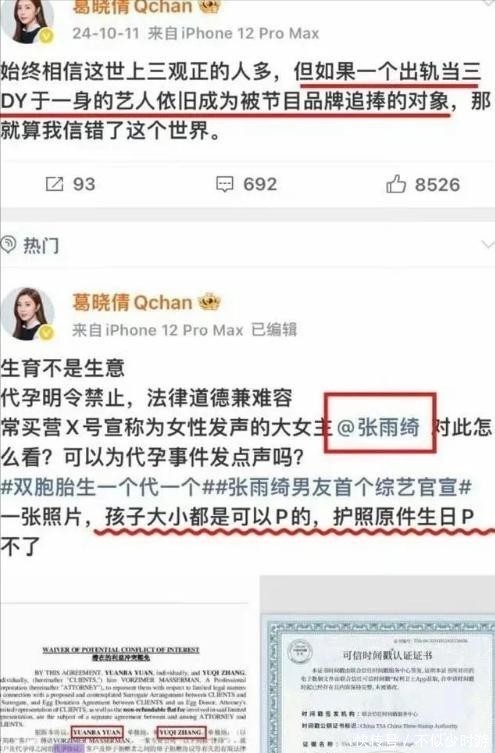Image resolution: width=495 pixels, height=753 pixels.
Task: Tap the repost icon showing 93
Action: 54,184
